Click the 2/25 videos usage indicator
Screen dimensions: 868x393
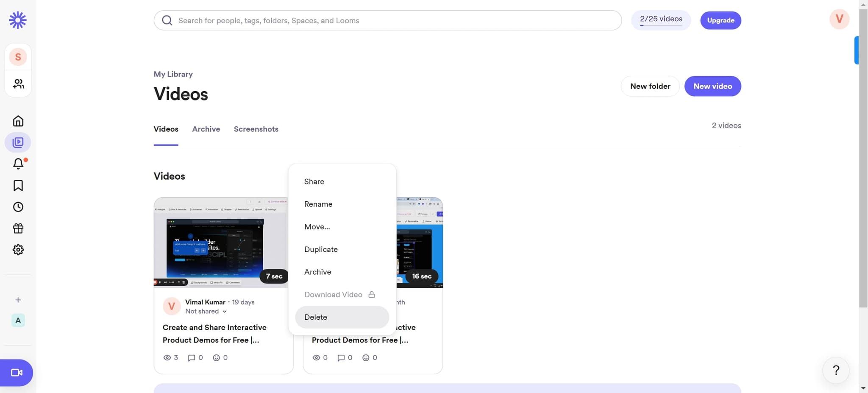(x=661, y=20)
